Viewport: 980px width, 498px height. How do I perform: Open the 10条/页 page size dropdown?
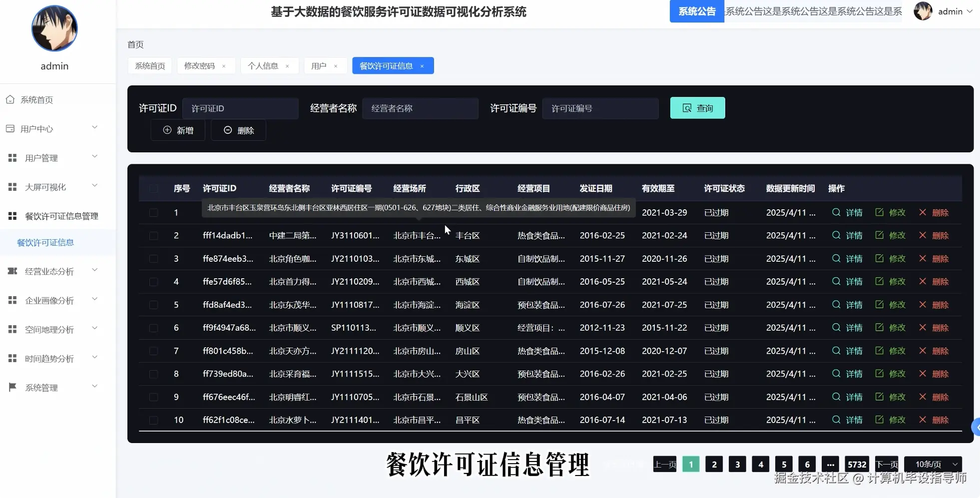(933, 464)
